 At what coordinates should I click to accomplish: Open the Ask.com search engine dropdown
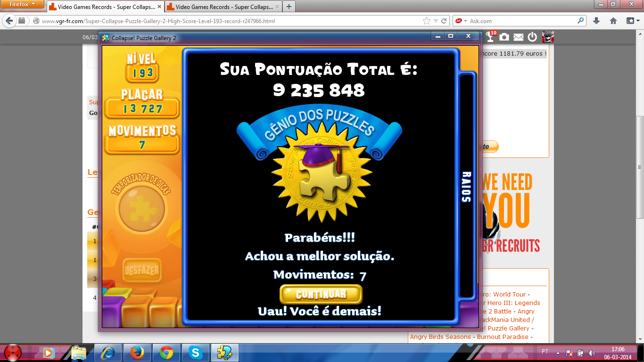(461, 21)
